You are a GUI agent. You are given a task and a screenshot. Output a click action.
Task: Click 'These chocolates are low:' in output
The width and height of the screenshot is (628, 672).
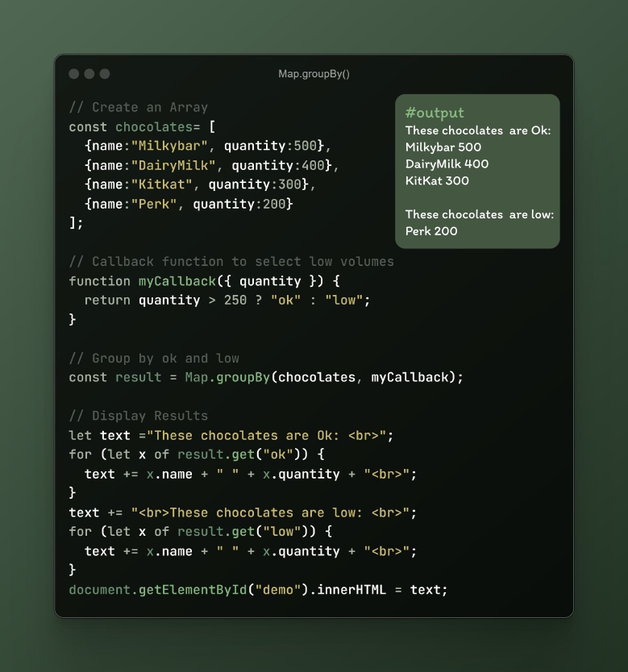click(x=480, y=214)
